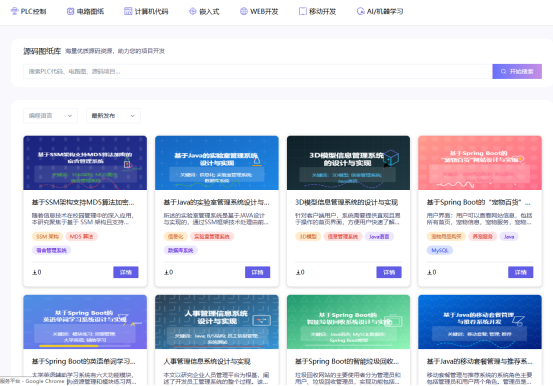Click the 3D模型 tag
553x386 pixels.
(x=308, y=236)
